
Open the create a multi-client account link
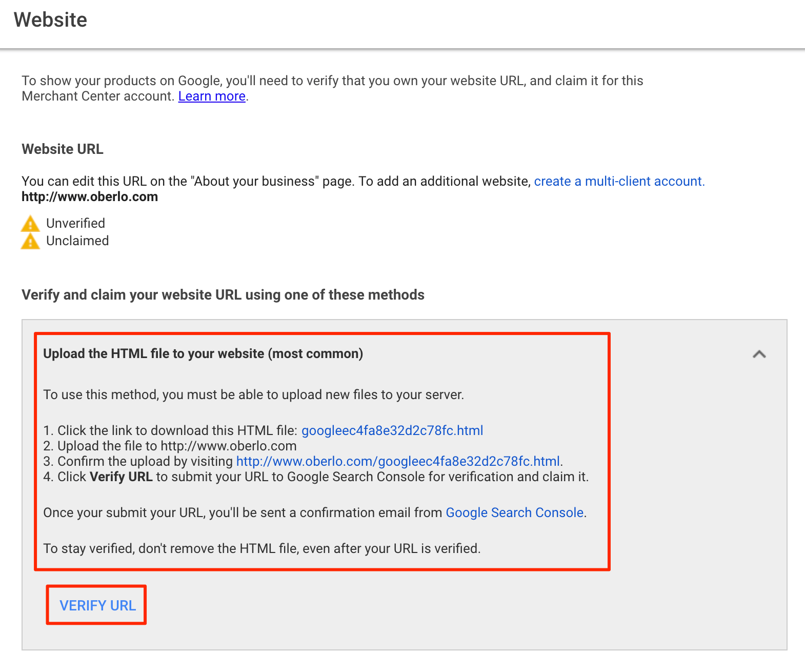coord(619,182)
